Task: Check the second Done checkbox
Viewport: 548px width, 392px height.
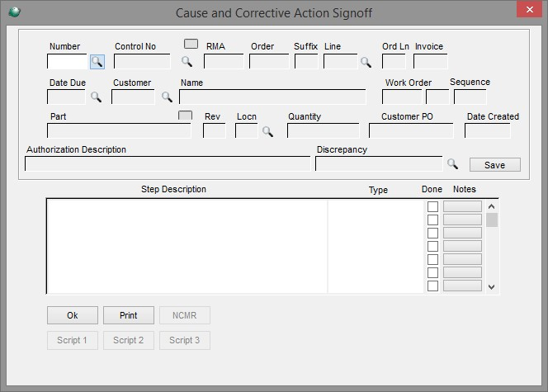Action: click(432, 220)
